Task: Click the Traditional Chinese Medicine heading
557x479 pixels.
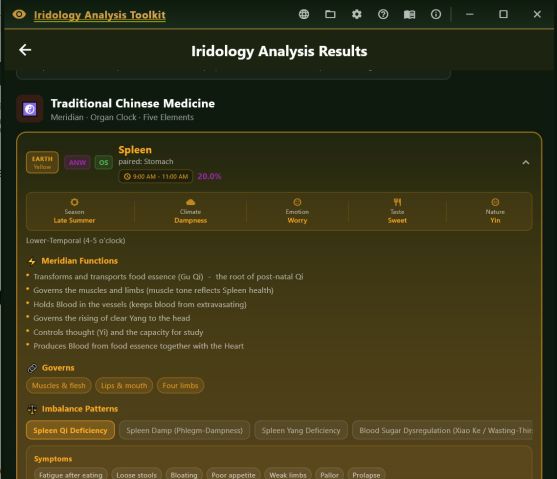Action: [x=133, y=103]
